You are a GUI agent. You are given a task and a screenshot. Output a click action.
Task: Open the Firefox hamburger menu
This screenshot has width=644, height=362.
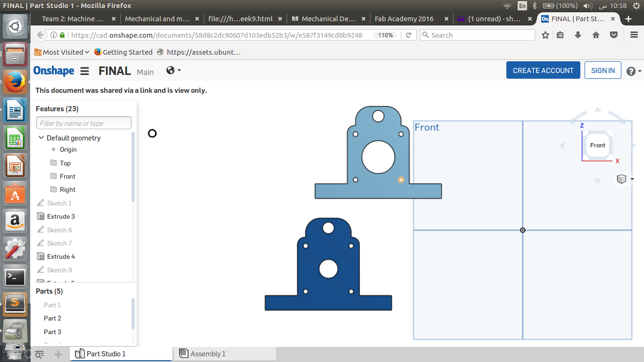634,35
